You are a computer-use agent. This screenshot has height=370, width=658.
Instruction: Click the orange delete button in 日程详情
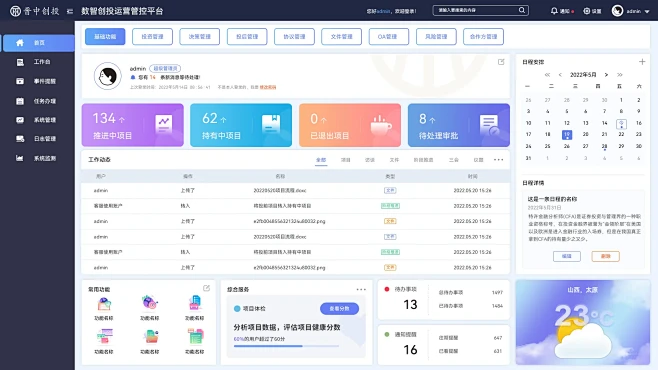coord(606,256)
